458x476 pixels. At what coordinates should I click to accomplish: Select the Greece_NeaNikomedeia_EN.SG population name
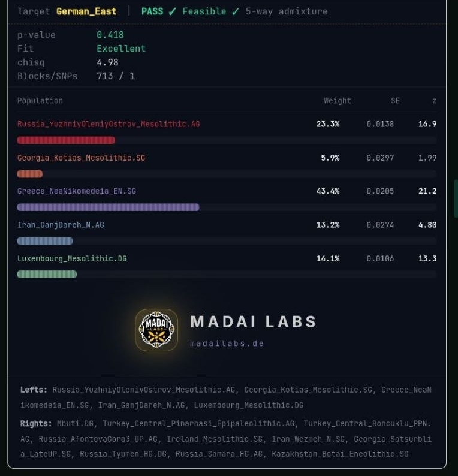(77, 191)
